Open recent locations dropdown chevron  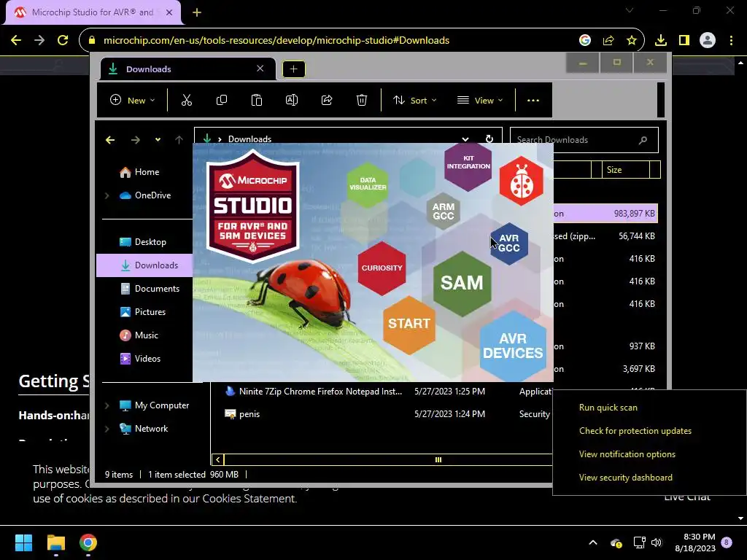point(158,139)
